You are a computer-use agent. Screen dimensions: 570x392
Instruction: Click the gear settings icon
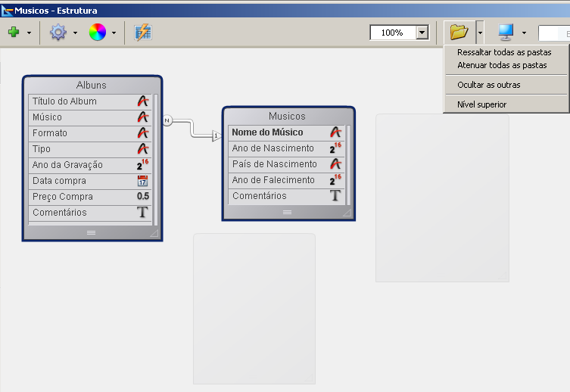(x=58, y=33)
